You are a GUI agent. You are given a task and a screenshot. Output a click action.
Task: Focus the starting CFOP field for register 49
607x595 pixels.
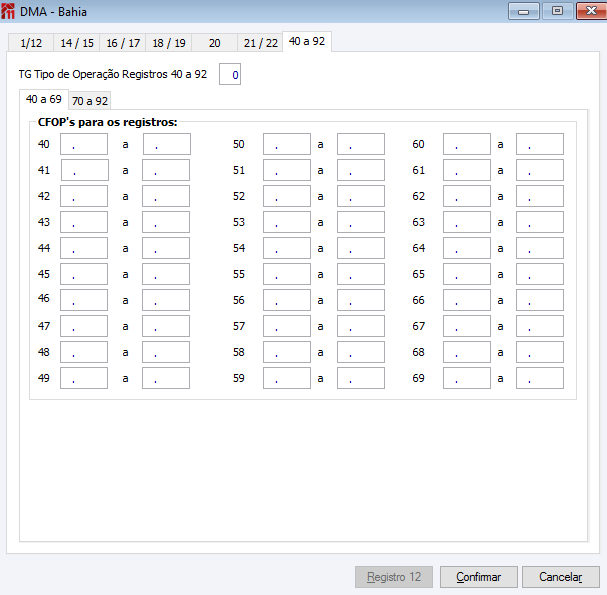pos(84,378)
